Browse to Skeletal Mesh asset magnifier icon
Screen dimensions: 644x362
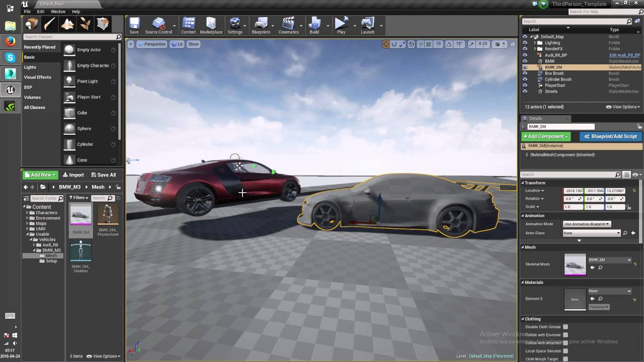600,268
